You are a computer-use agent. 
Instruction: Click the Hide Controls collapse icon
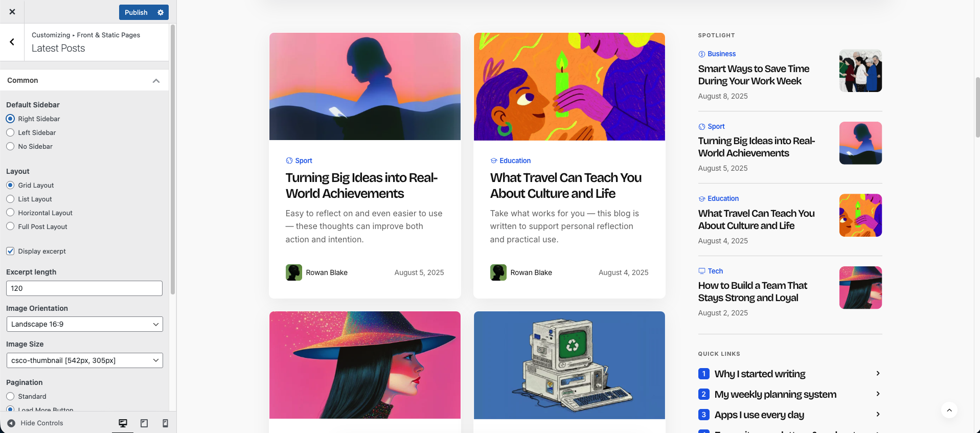coord(11,423)
